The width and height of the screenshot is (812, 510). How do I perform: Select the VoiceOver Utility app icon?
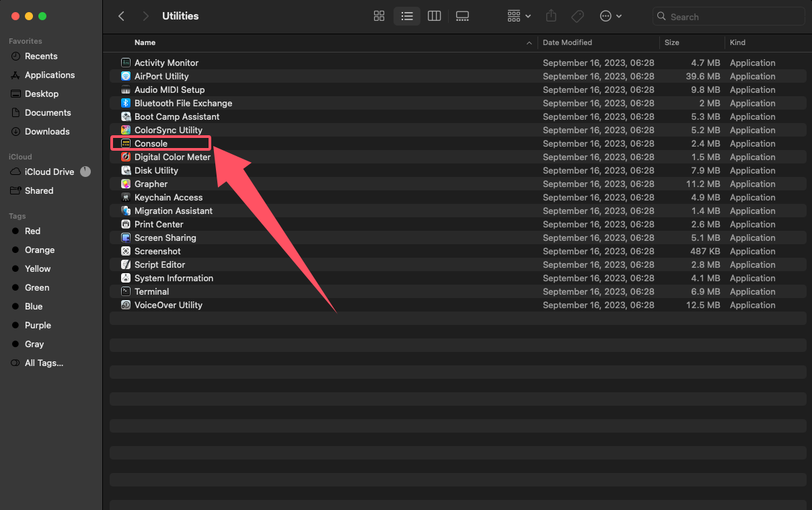click(126, 305)
